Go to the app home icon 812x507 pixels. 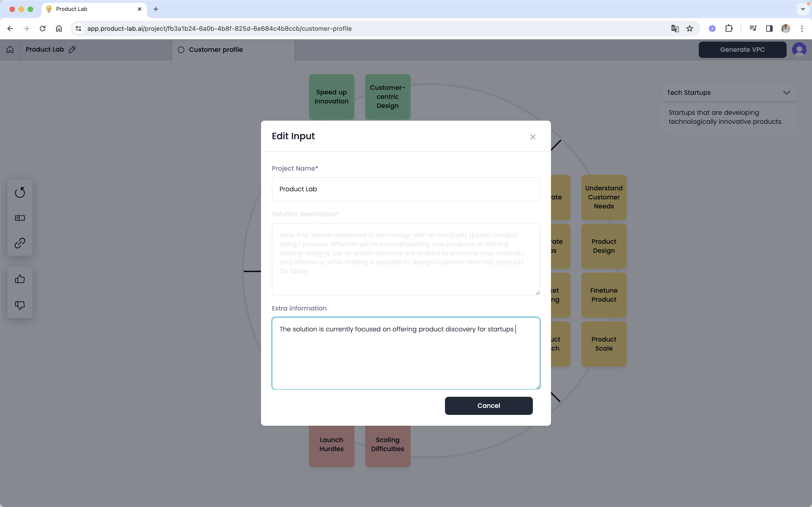tap(10, 50)
